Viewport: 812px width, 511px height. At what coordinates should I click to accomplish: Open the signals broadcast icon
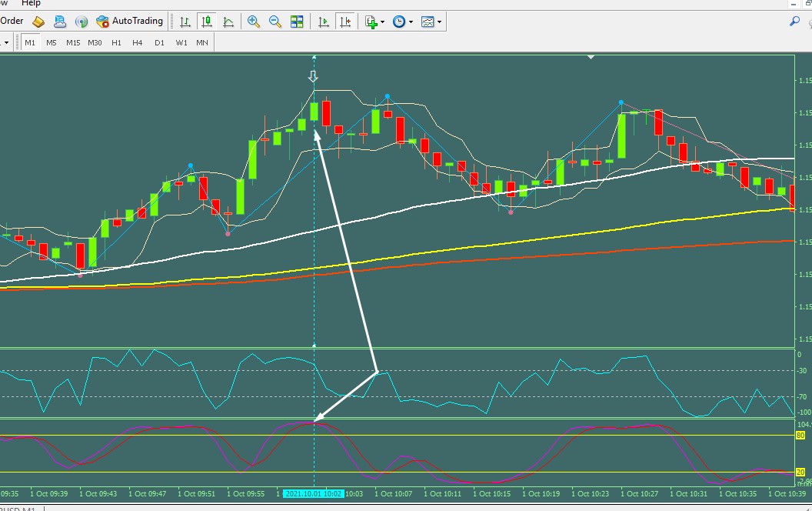(x=82, y=22)
